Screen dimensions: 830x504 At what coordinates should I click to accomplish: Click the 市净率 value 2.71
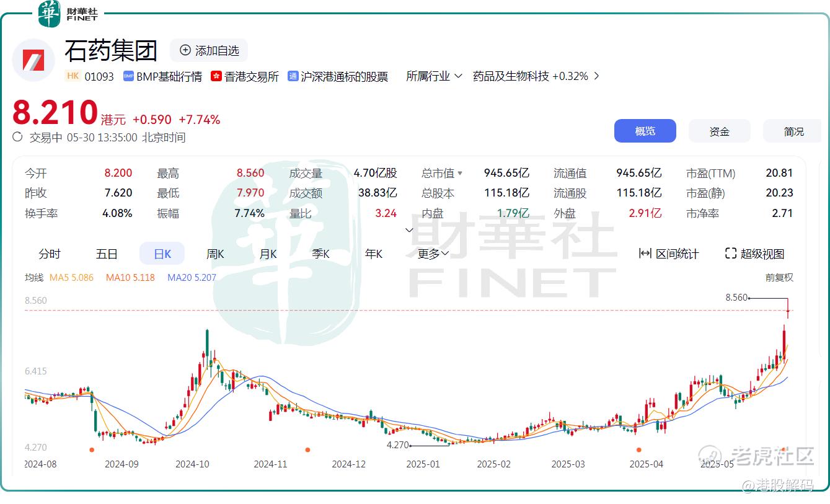point(783,213)
